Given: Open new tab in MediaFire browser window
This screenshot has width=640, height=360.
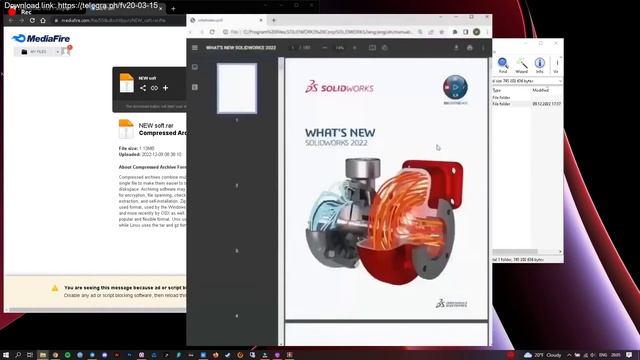Looking at the screenshot, I should [x=173, y=8].
